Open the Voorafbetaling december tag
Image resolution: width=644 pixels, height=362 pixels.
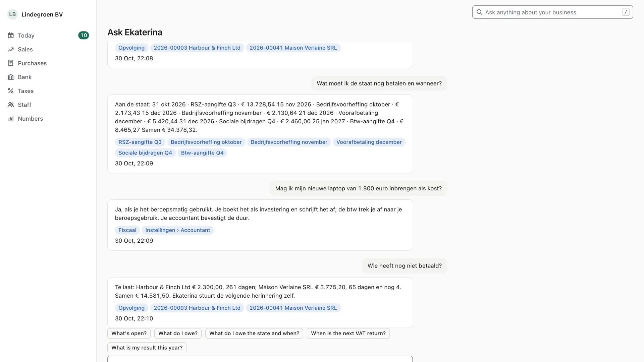click(x=369, y=142)
